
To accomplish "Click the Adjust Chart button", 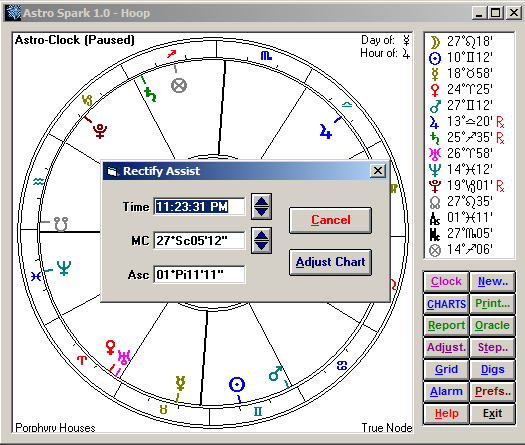I will (x=330, y=262).
